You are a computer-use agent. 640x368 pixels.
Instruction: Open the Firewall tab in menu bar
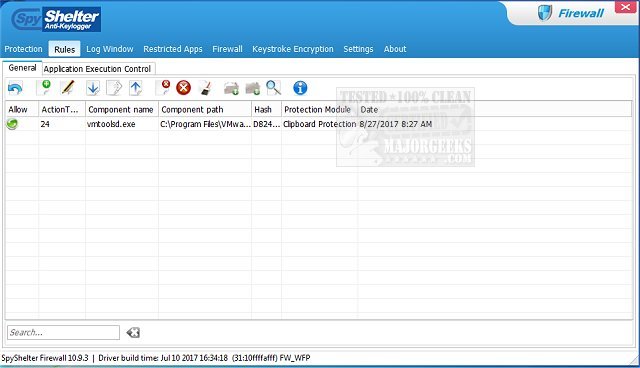[x=227, y=49]
